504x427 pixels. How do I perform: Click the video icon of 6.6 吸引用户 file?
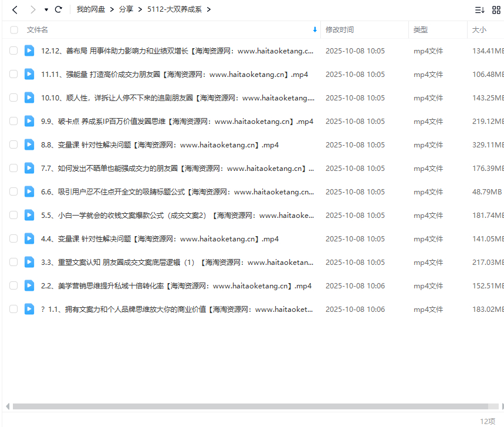pyautogui.click(x=29, y=191)
